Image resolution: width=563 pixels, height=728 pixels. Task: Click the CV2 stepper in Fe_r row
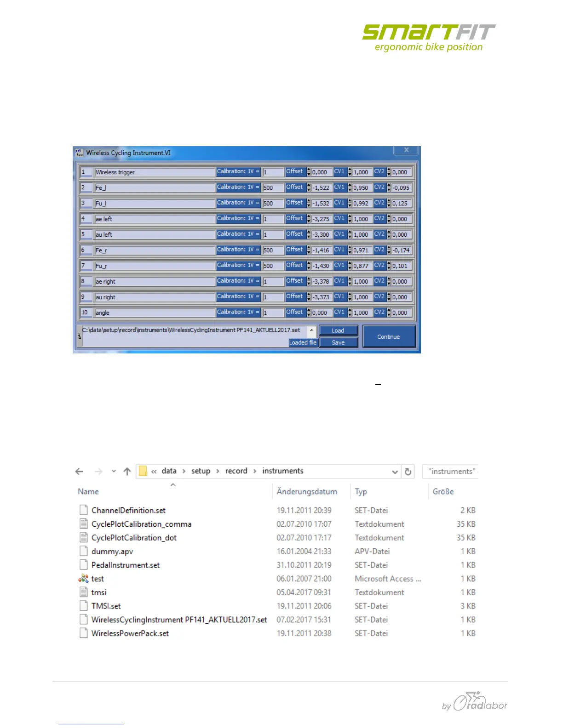(x=389, y=250)
